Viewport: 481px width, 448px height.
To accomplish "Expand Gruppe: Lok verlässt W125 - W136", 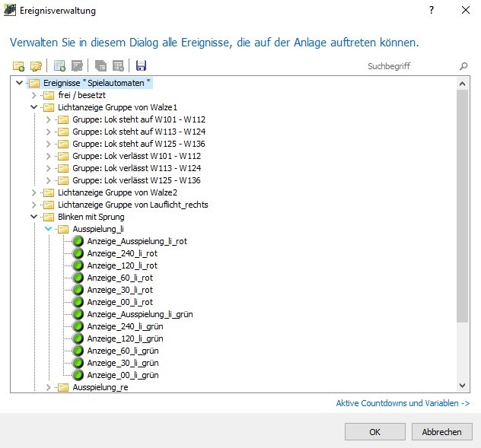I will point(48,180).
